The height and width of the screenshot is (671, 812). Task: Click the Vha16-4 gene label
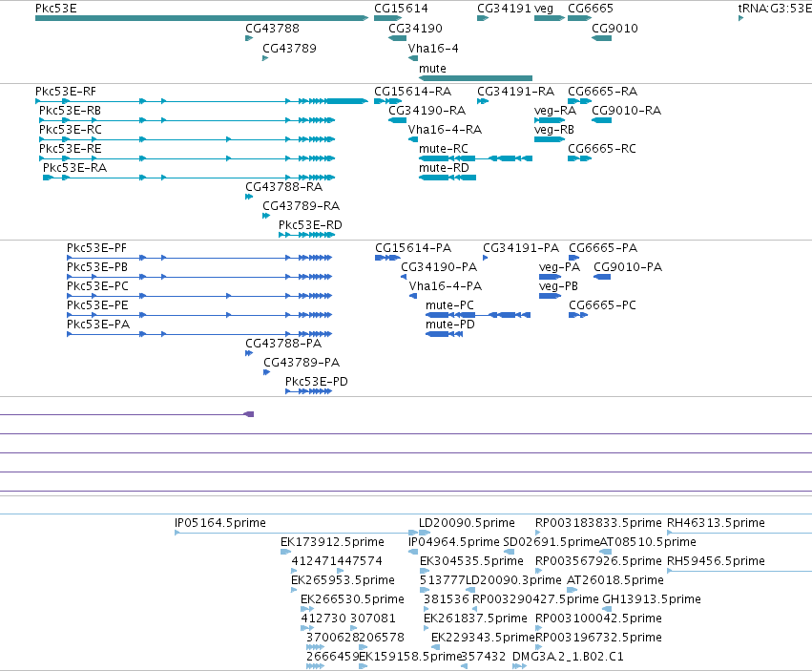coord(433,48)
